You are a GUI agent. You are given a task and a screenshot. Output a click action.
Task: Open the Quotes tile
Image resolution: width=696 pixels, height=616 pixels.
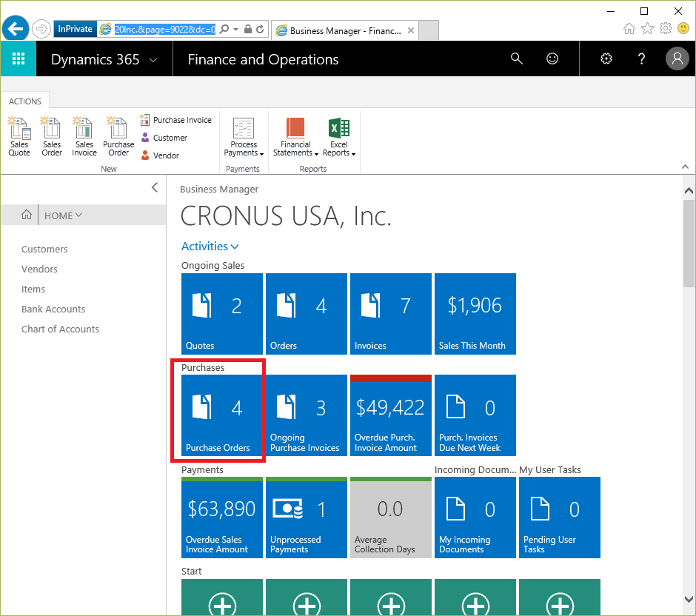tap(222, 314)
